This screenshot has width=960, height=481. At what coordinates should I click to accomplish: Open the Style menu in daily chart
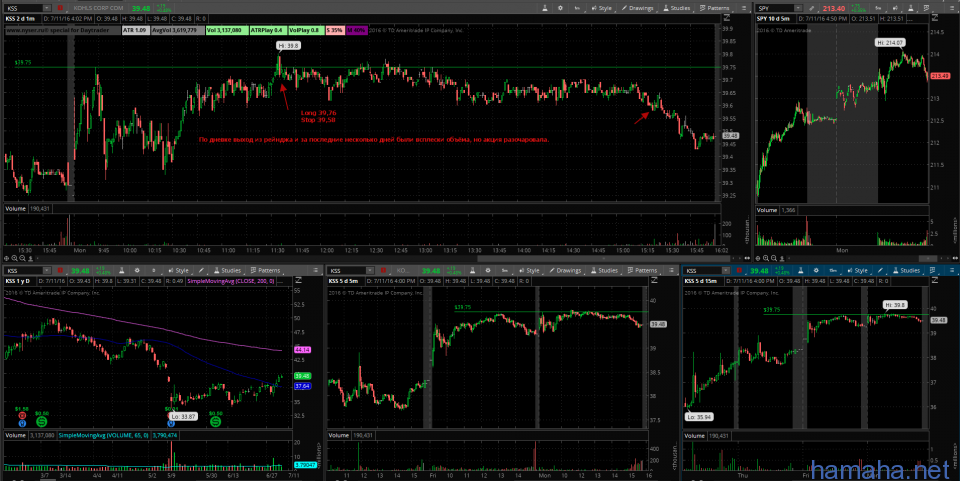click(179, 270)
